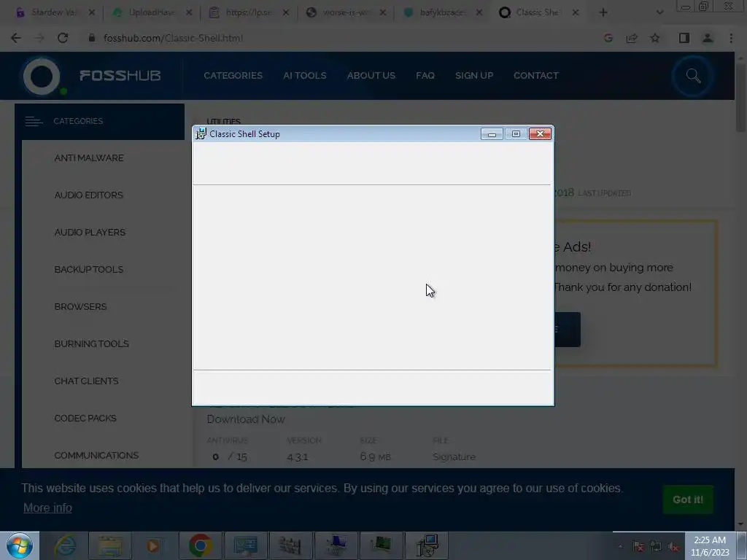The height and width of the screenshot is (560, 747).
Task: Go back with browser back arrow
Action: (16, 38)
